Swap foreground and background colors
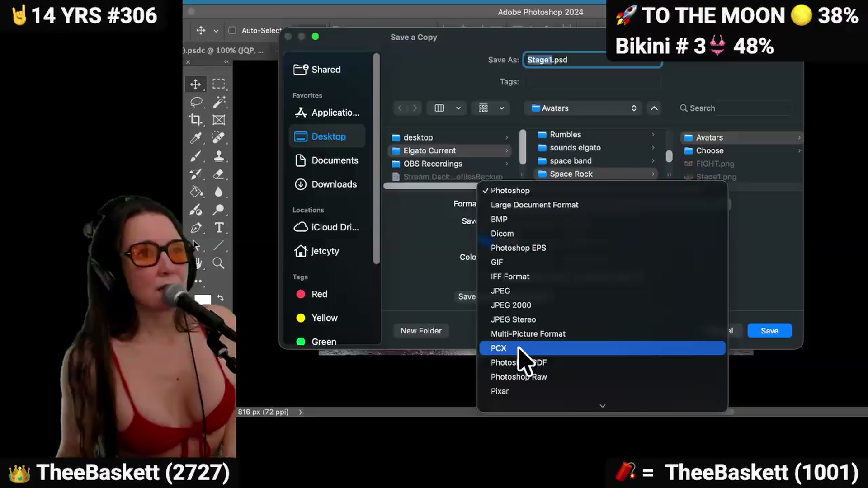868x488 pixels. [x=220, y=298]
